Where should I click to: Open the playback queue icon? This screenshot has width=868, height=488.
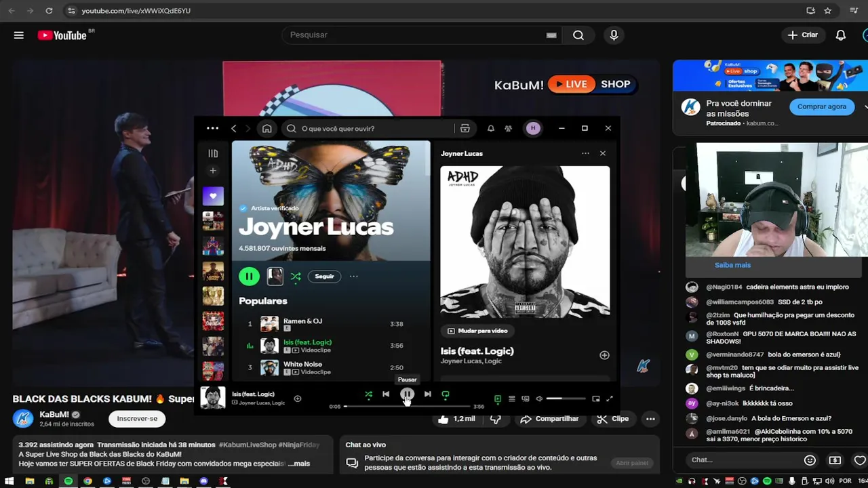click(512, 399)
